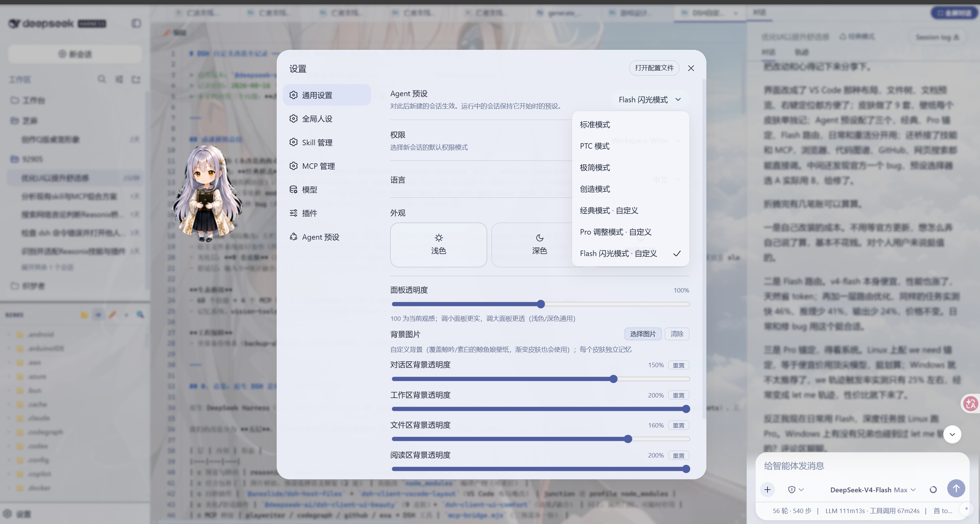Viewport: 980px width, 524px height.
Task: Select Pro 调整模式 · 自定义 preset
Action: coord(630,232)
